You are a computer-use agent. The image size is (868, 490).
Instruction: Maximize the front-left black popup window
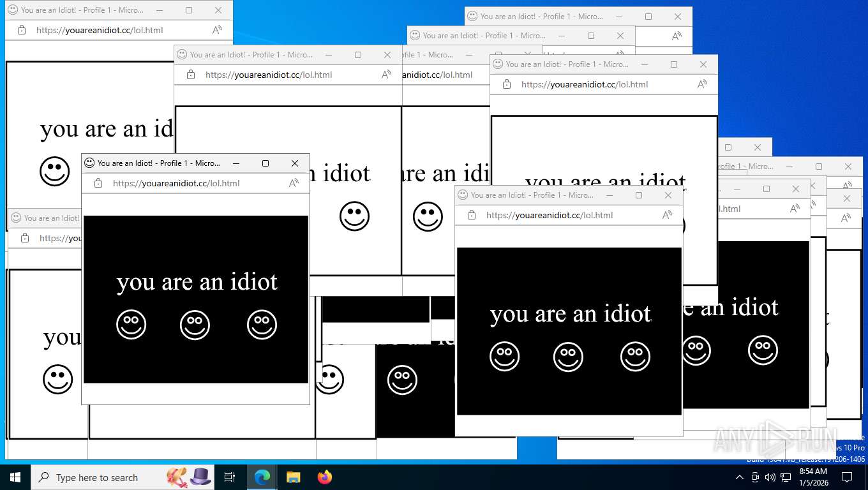(266, 163)
